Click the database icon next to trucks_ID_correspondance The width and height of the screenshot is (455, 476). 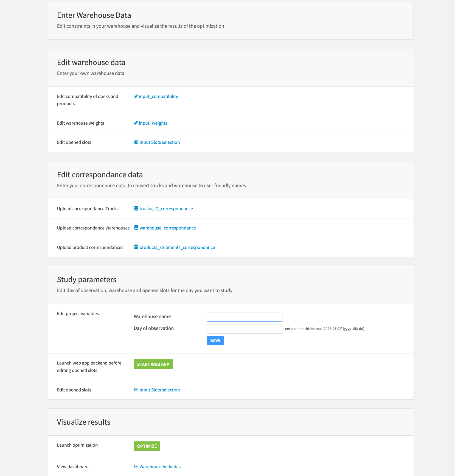click(136, 208)
